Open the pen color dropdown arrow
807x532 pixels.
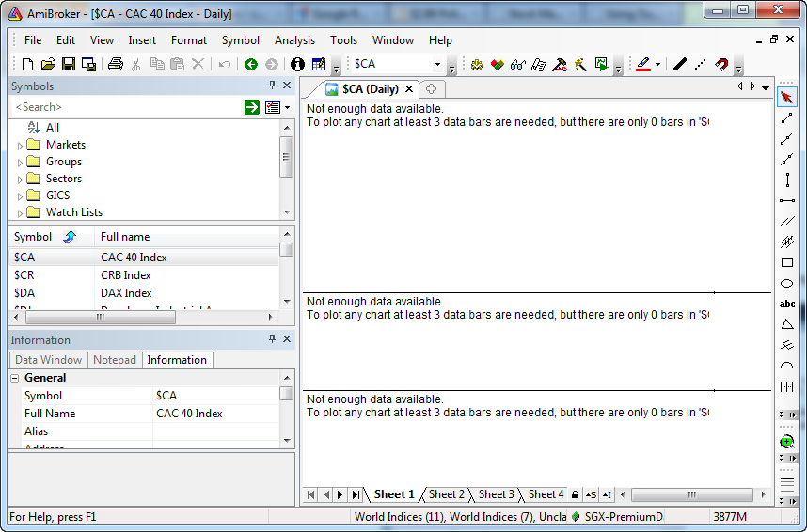(657, 64)
